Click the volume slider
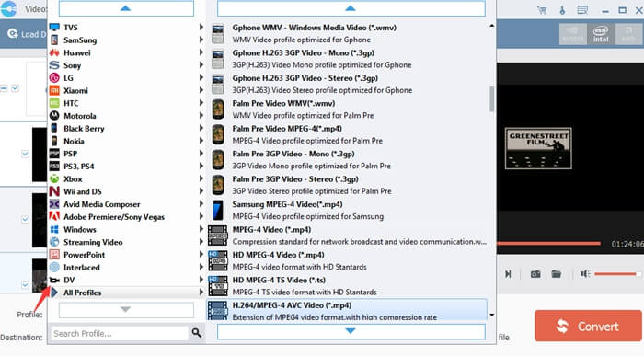This screenshot has width=644, height=356. tap(617, 274)
